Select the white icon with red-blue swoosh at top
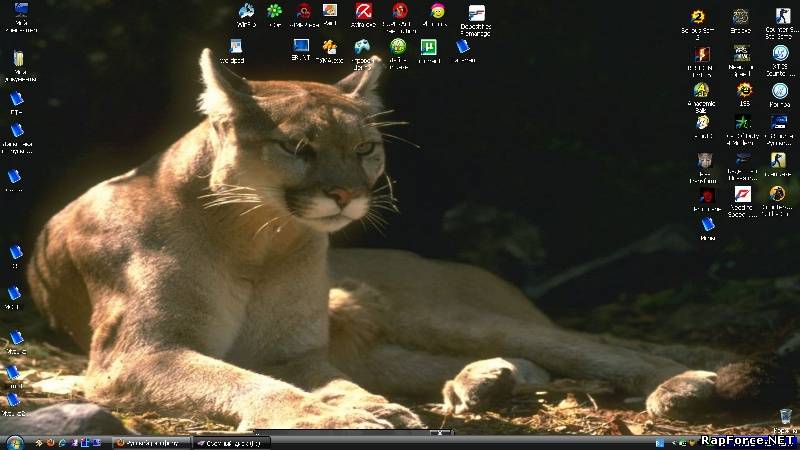This screenshot has width=800, height=450. click(477, 13)
